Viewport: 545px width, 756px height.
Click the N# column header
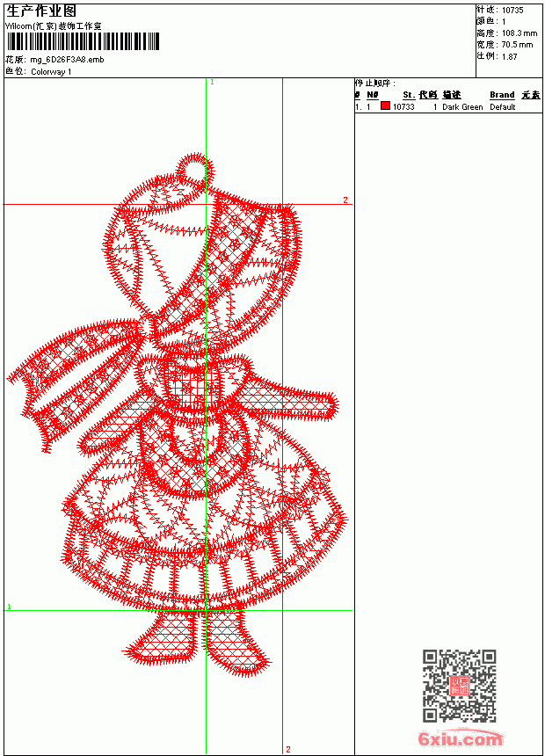[373, 95]
